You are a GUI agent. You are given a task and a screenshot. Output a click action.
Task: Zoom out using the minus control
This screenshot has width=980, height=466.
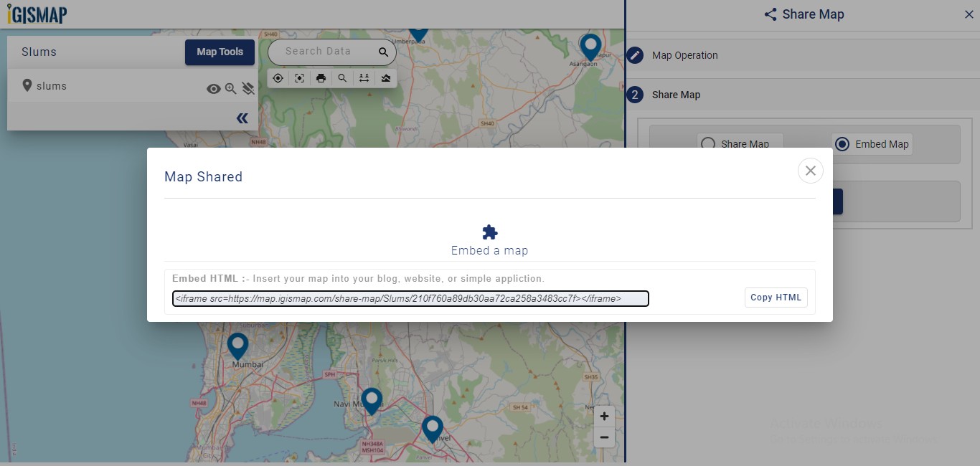(x=603, y=437)
